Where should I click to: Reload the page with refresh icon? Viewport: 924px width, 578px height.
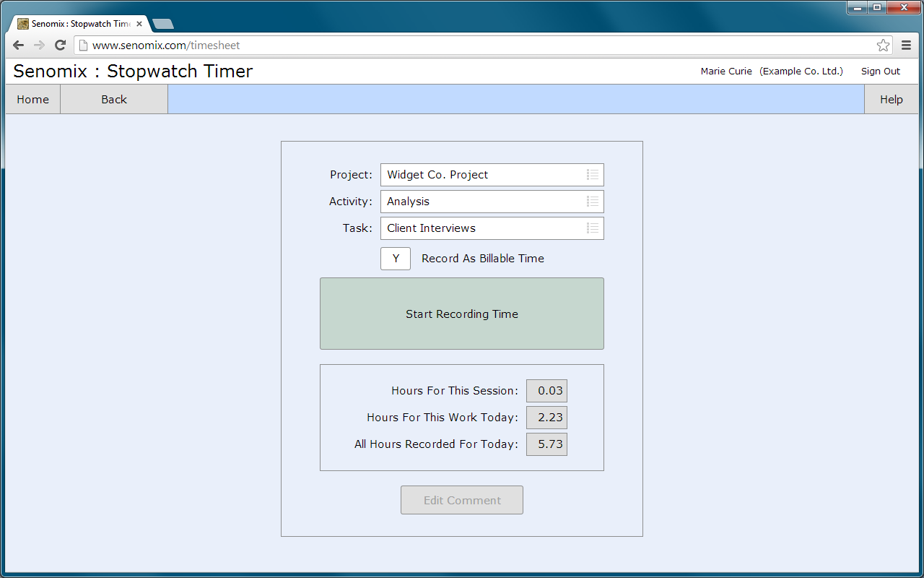point(61,45)
